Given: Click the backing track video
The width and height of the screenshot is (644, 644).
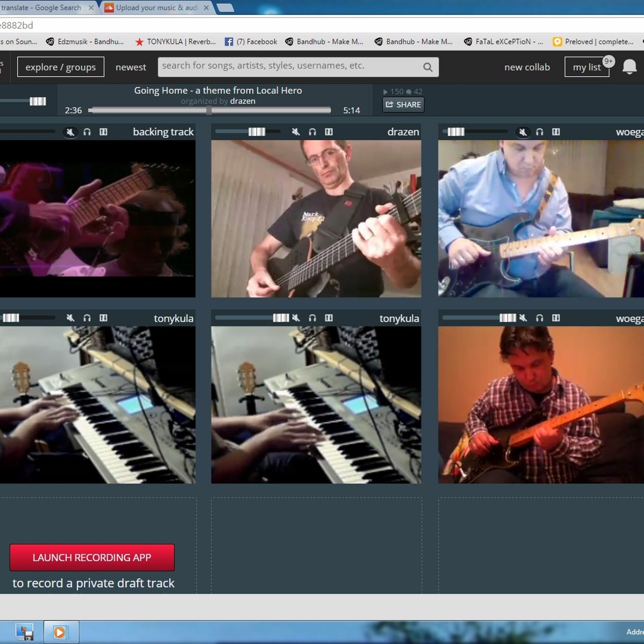Looking at the screenshot, I should tap(98, 219).
